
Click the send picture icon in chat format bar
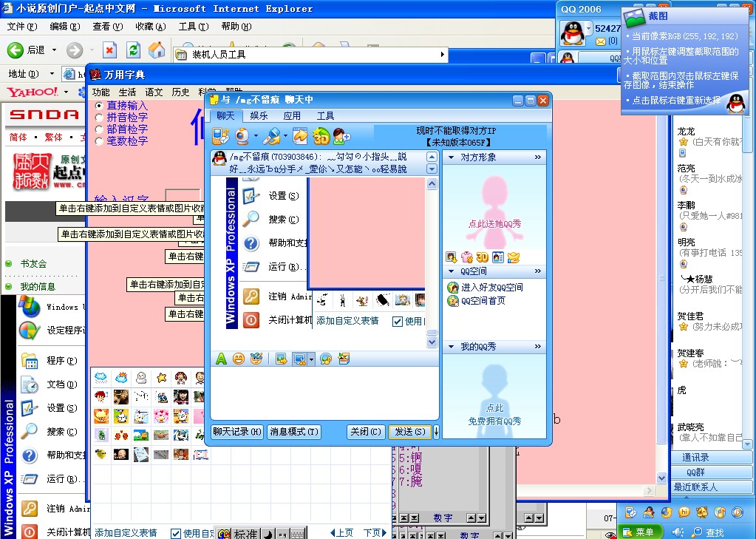282,359
